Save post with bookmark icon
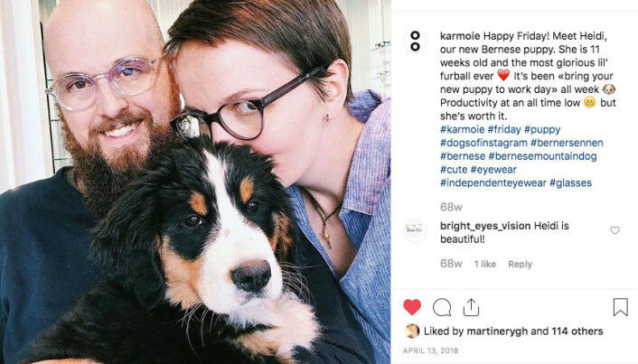 point(621,307)
